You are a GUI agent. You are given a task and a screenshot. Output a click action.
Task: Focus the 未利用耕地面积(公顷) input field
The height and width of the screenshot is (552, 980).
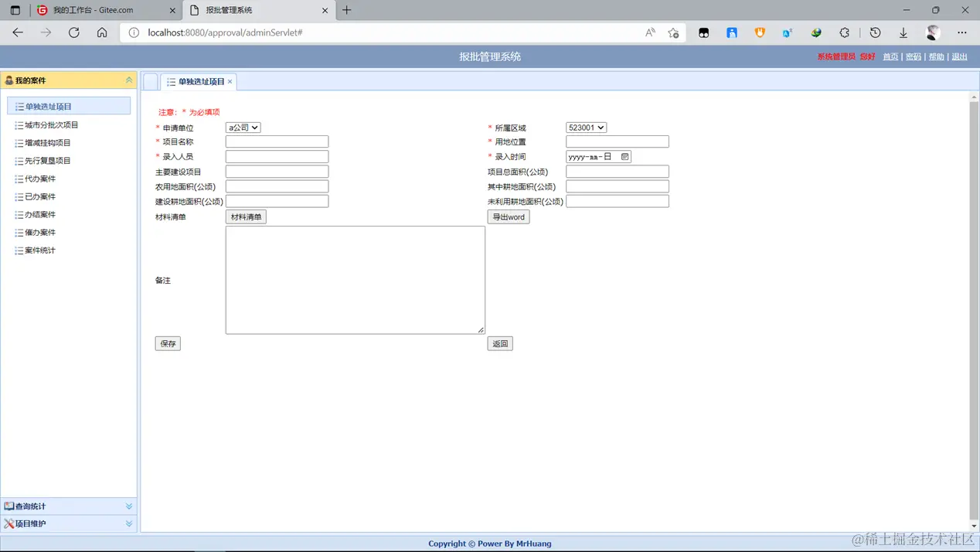[x=618, y=201]
